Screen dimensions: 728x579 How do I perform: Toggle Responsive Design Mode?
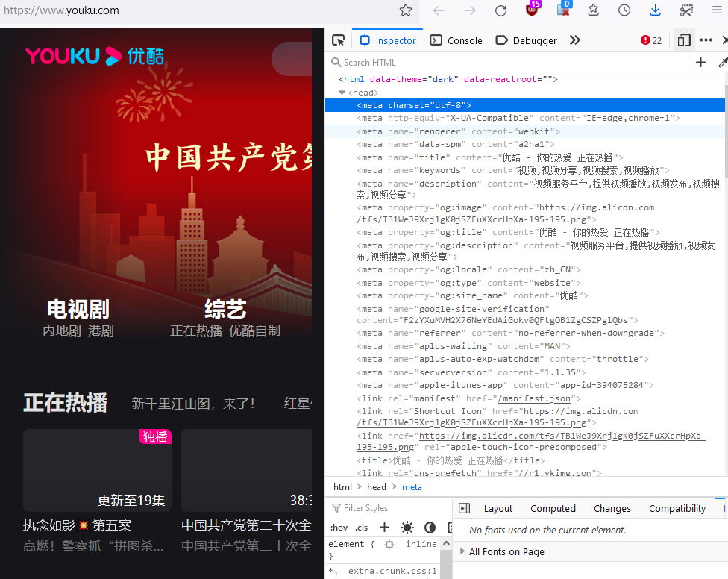[x=684, y=40]
